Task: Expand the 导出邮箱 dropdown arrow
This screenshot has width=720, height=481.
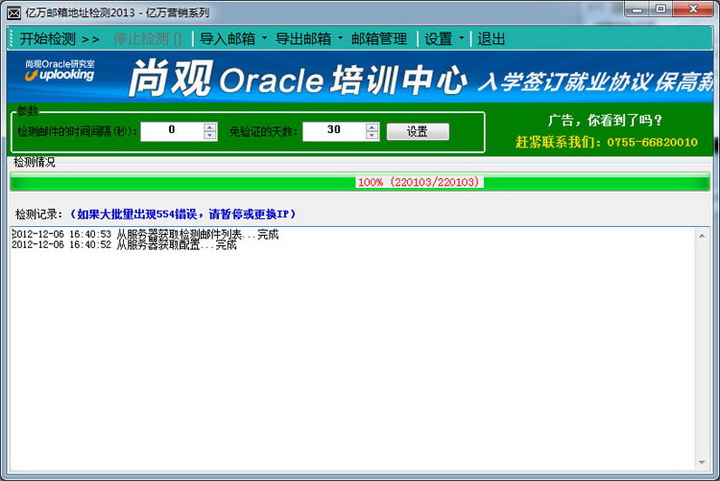Action: coord(340,39)
